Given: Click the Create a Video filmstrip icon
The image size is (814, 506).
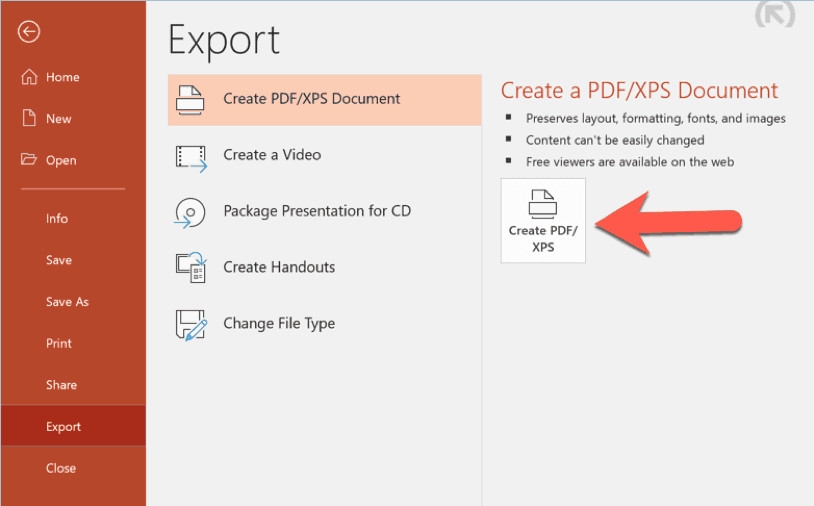Looking at the screenshot, I should (x=191, y=158).
